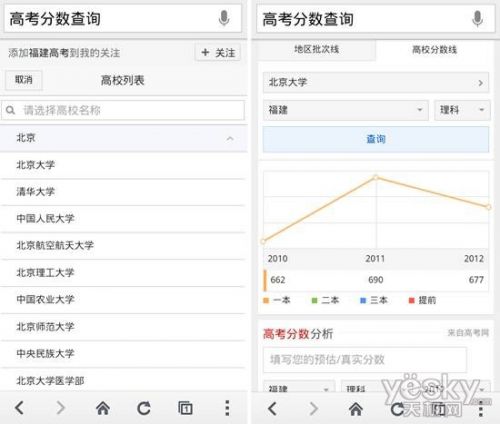
Task: Open the lower 福建 dropdown in score analysis
Action: click(299, 386)
